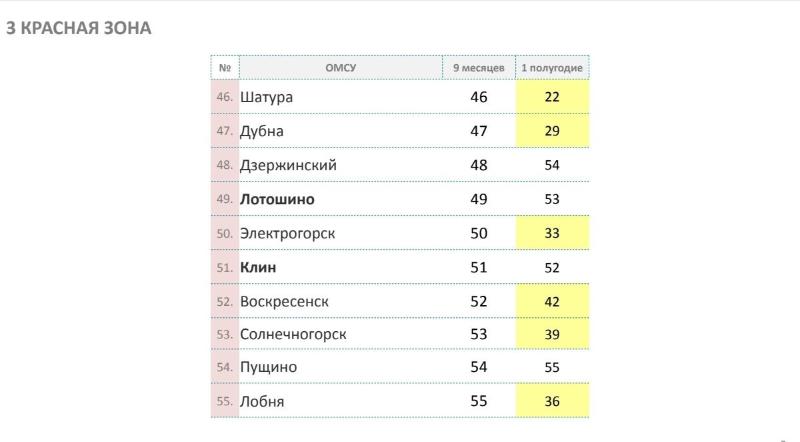Viewport: 800px width, 442px height.
Task: Click the Лобня municipality name
Action: tap(262, 401)
